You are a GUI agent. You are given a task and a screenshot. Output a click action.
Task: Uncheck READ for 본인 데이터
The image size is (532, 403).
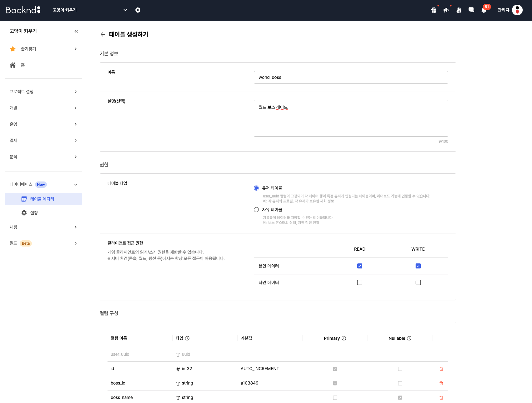click(x=360, y=266)
